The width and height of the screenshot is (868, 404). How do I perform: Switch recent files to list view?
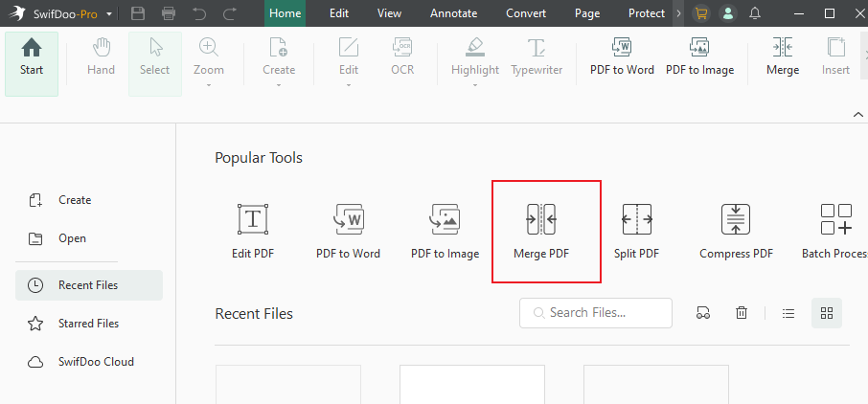(x=788, y=313)
